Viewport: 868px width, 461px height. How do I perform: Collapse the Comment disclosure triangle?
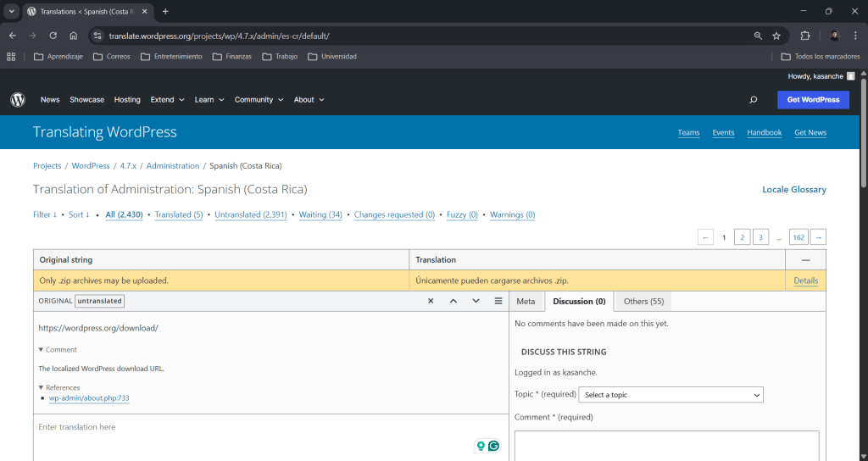pyautogui.click(x=42, y=349)
